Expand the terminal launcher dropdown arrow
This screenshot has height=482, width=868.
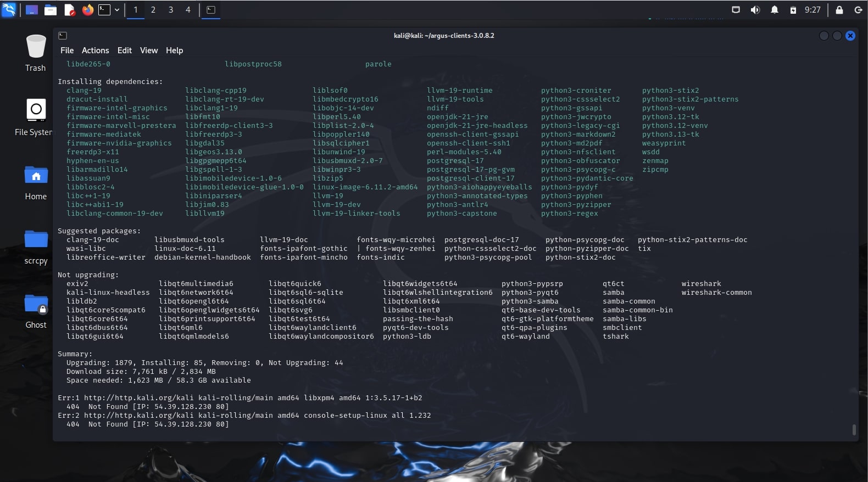(x=117, y=10)
